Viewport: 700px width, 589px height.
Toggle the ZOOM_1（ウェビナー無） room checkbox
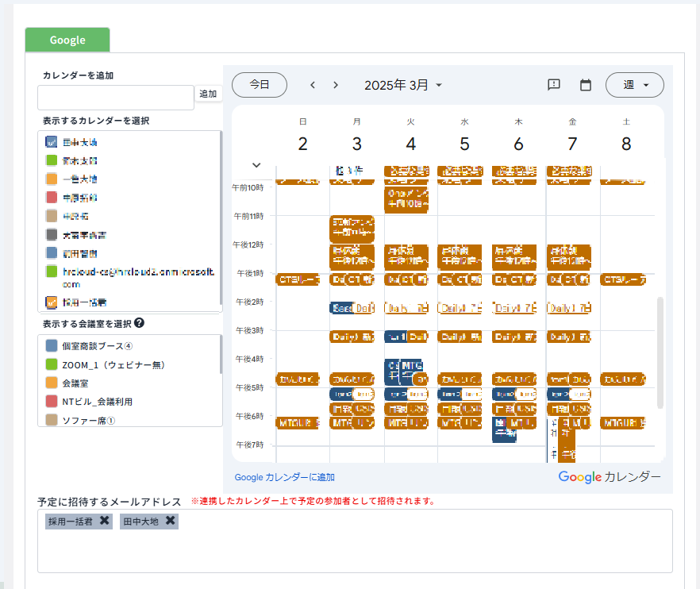click(x=52, y=364)
